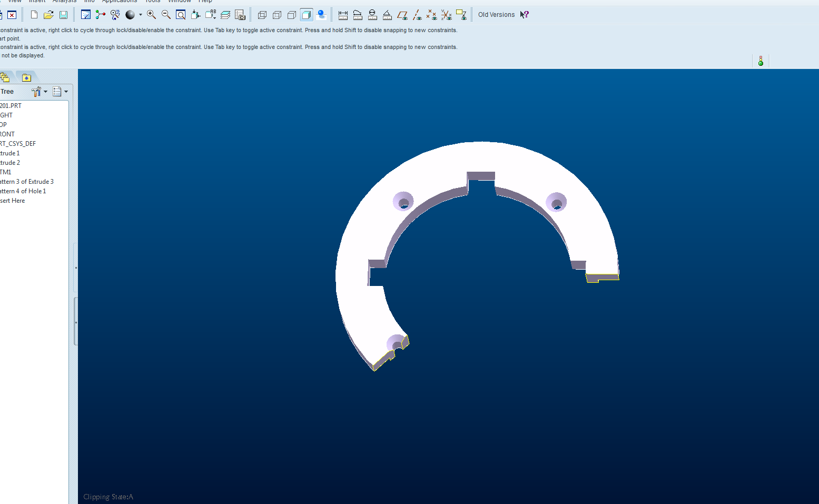
Task: Open a file with folder icon
Action: (48, 15)
